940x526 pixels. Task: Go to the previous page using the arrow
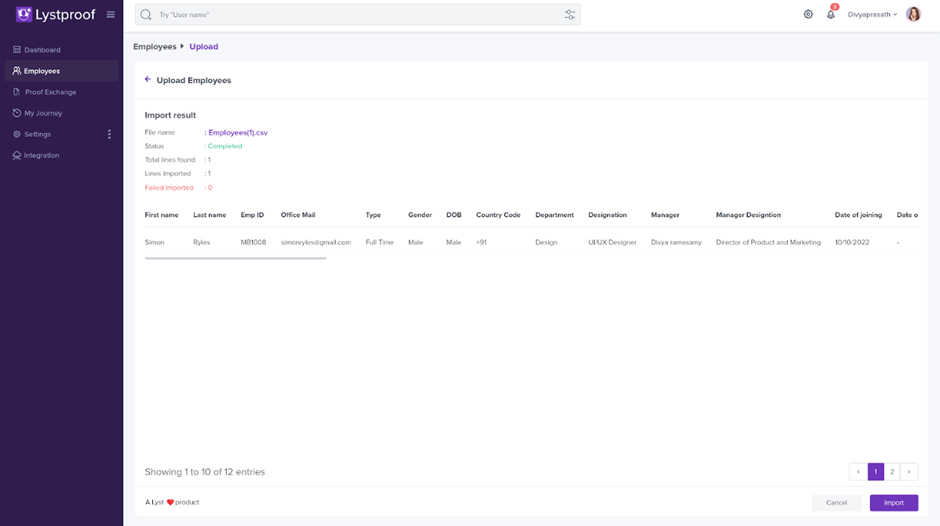tap(858, 472)
